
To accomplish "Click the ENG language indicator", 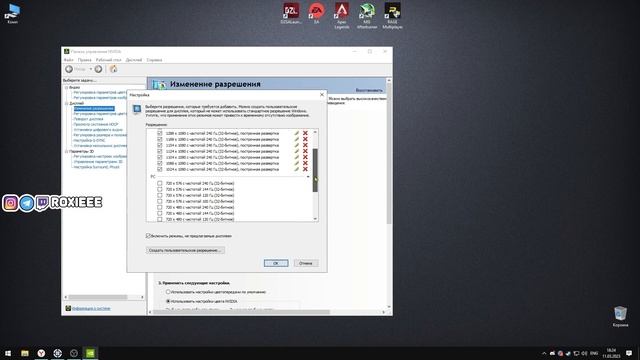I will pyautogui.click(x=594, y=353).
